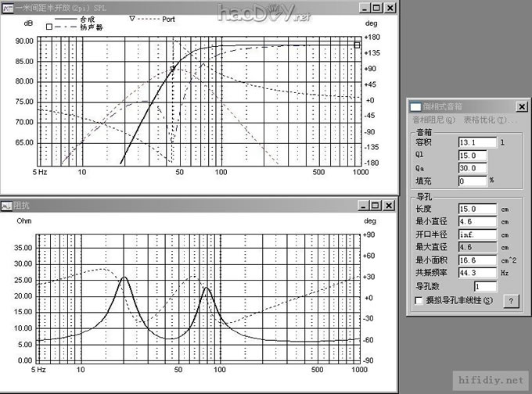Viewport: 532px width, 394px height.
Task: Close the impedance (阻抗) graph window
Action: pos(390,205)
